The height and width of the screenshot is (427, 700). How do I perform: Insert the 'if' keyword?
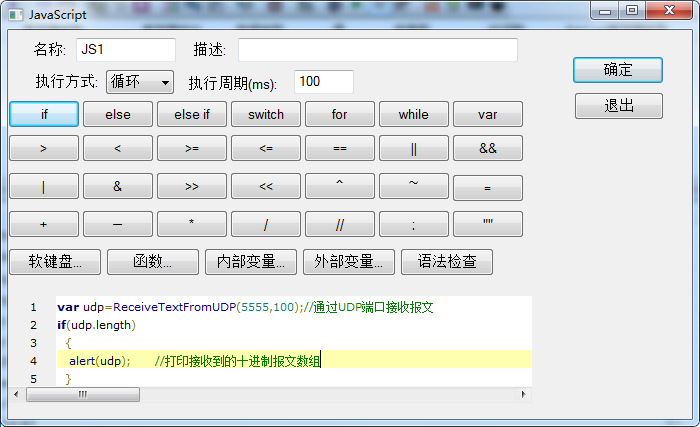point(44,114)
